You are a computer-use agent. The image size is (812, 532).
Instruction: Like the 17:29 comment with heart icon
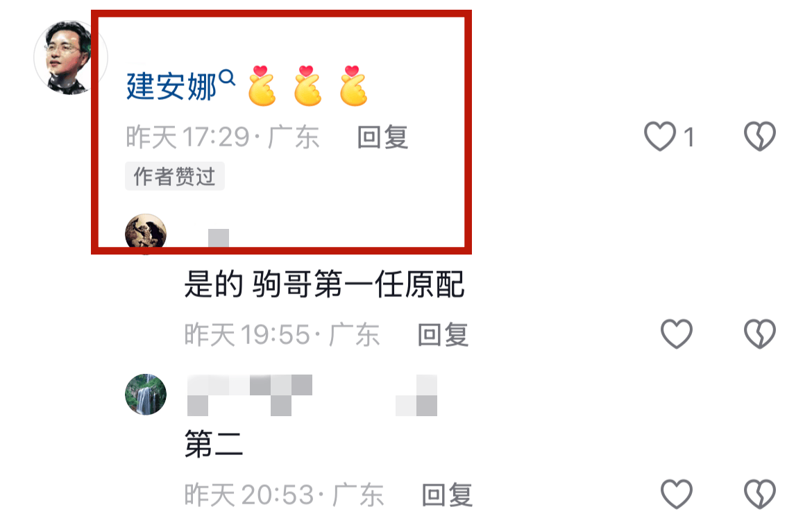click(x=660, y=137)
